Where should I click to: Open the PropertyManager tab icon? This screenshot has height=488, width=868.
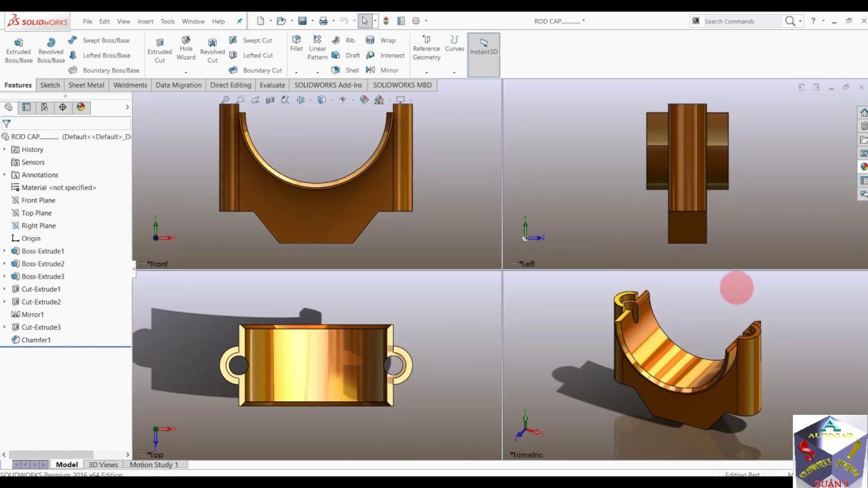point(26,107)
